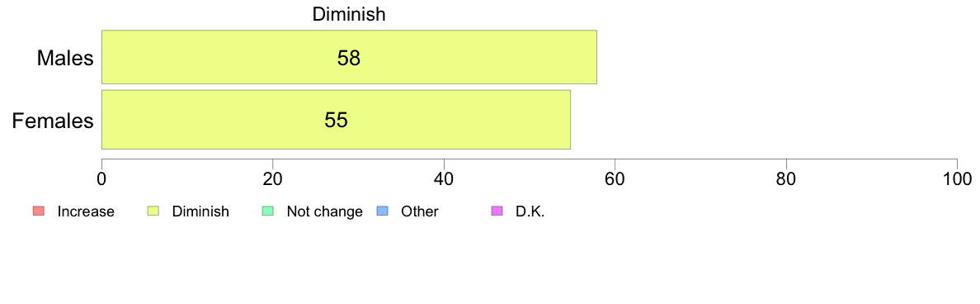Image resolution: width=980 pixels, height=304 pixels.
Task: Click the 80 axis tick label
Action: click(785, 179)
